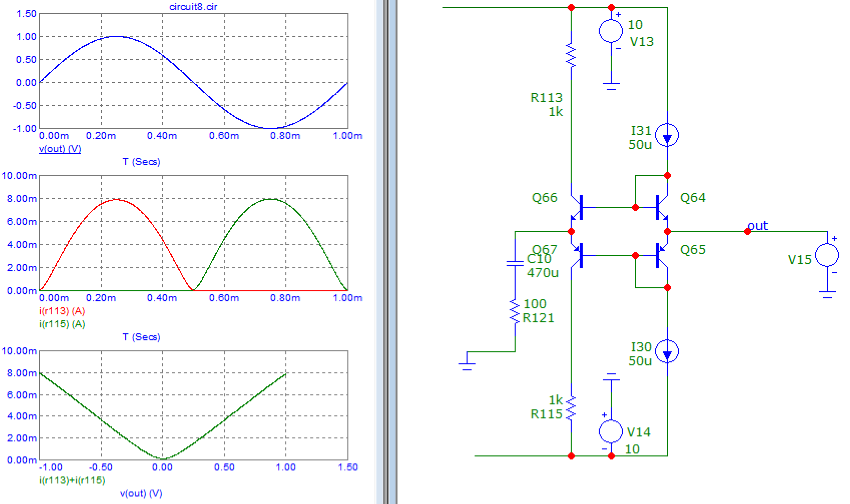
Task: Click the 10 value below V14 label
Action: click(632, 449)
